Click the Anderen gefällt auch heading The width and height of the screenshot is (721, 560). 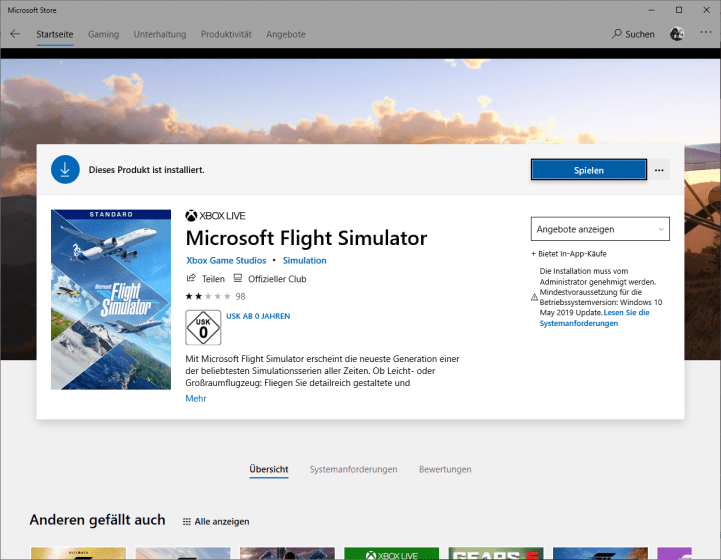point(97,520)
